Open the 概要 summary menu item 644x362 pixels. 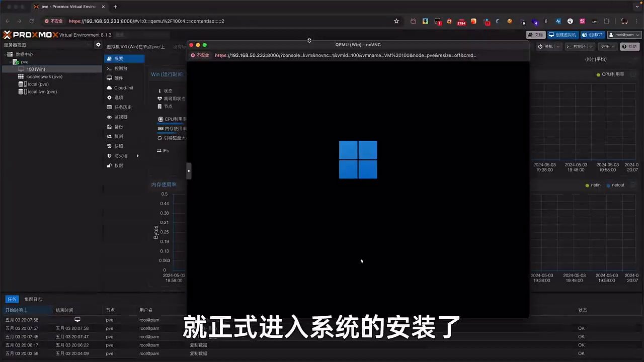[x=124, y=59]
